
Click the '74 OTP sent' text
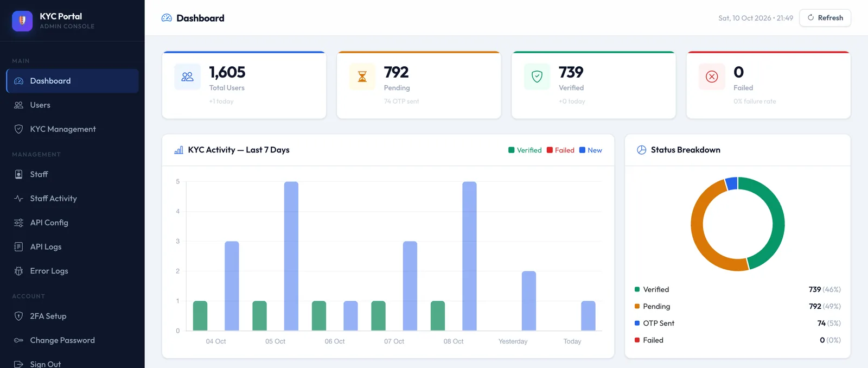point(401,101)
